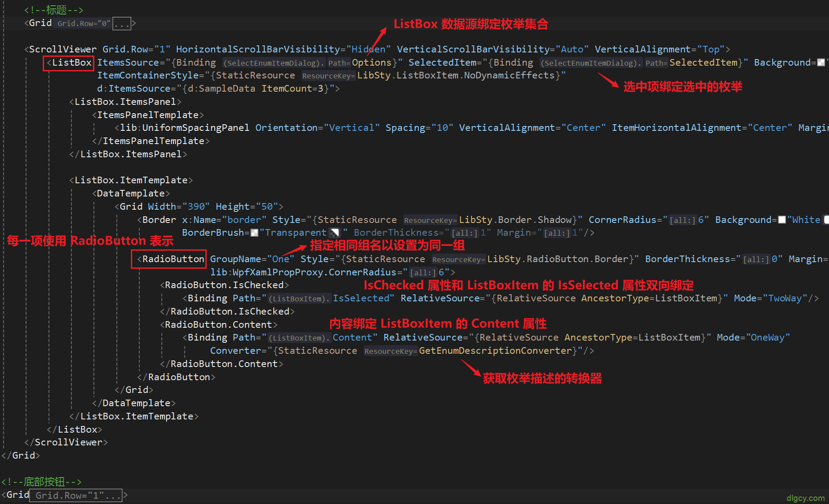This screenshot has height=504, width=829.
Task: Expand the collapsed Grid.Row="1"... region at bottom
Action: pyautogui.click(x=77, y=496)
